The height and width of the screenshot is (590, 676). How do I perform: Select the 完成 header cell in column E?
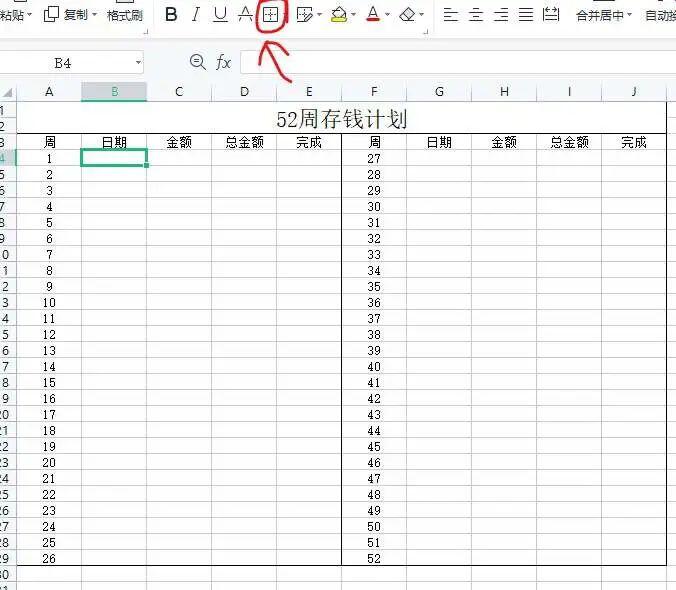[x=309, y=142]
